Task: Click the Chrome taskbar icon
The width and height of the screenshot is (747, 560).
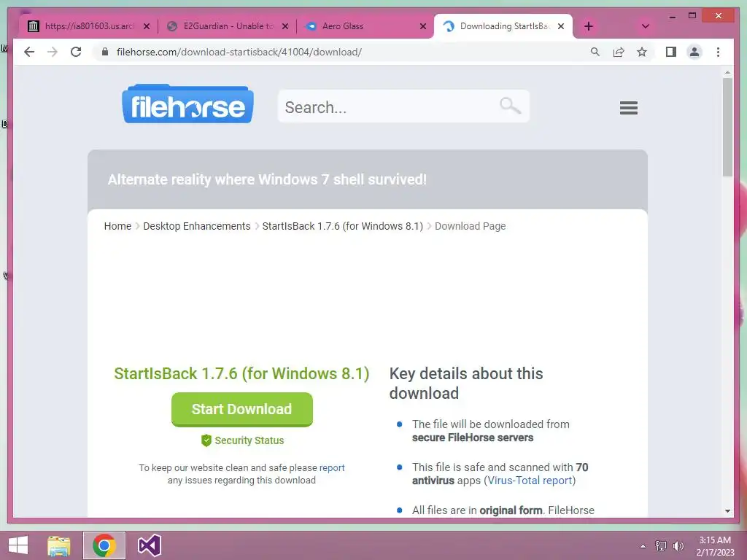Action: click(x=104, y=545)
